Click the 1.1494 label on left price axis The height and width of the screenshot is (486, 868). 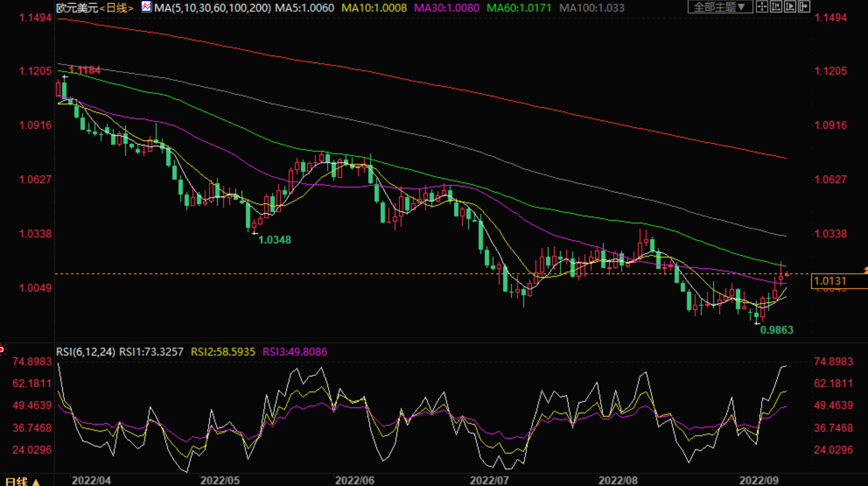point(36,18)
